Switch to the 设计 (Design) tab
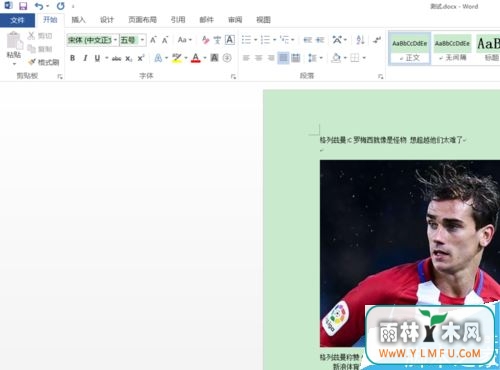This screenshot has width=500, height=370. point(107,20)
